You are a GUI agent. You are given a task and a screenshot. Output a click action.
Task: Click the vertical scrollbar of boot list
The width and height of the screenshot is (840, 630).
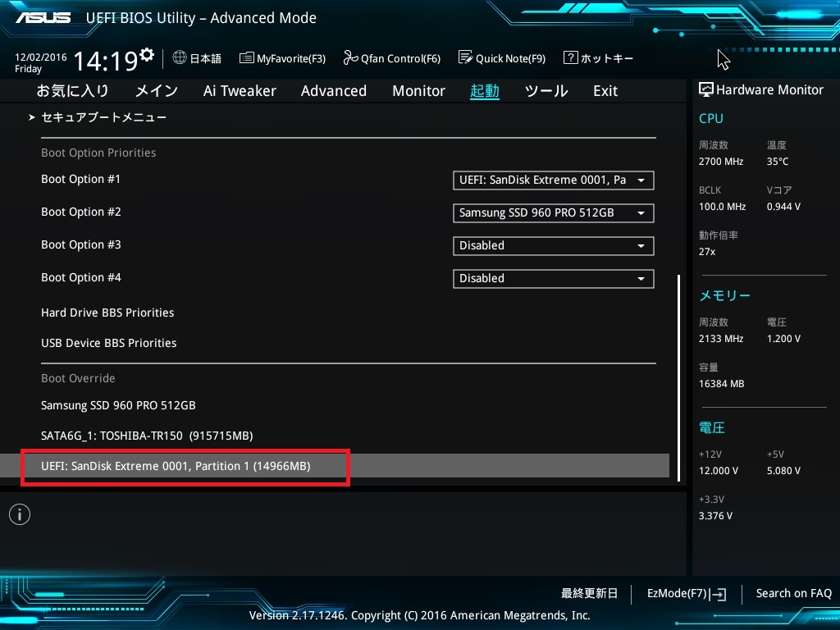(x=678, y=378)
